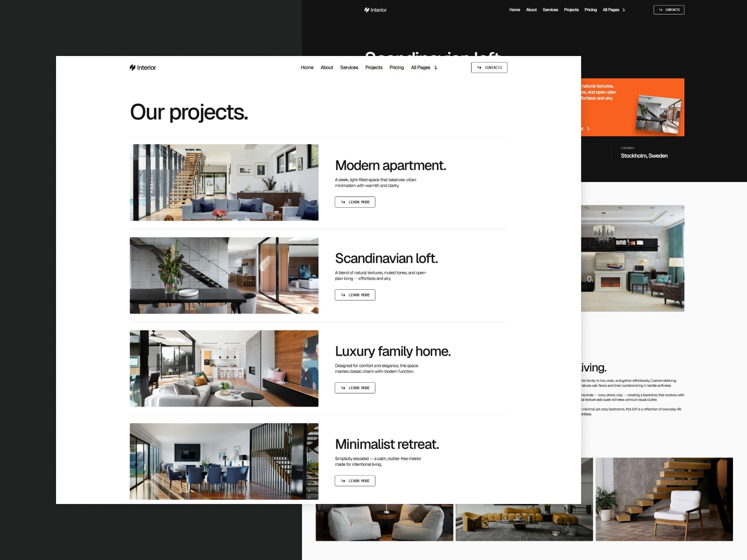Click the arrow icon in Minimalist retreat's Learn More button

coord(344,481)
